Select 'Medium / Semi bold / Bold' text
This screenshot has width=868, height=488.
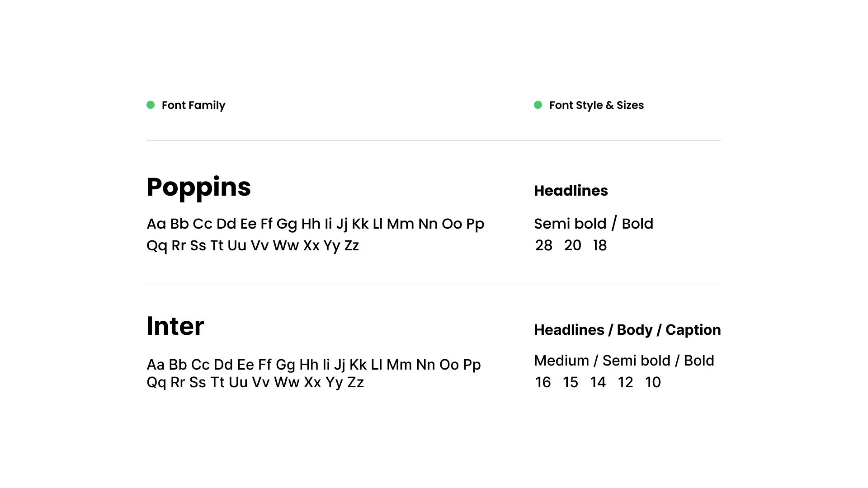click(624, 361)
